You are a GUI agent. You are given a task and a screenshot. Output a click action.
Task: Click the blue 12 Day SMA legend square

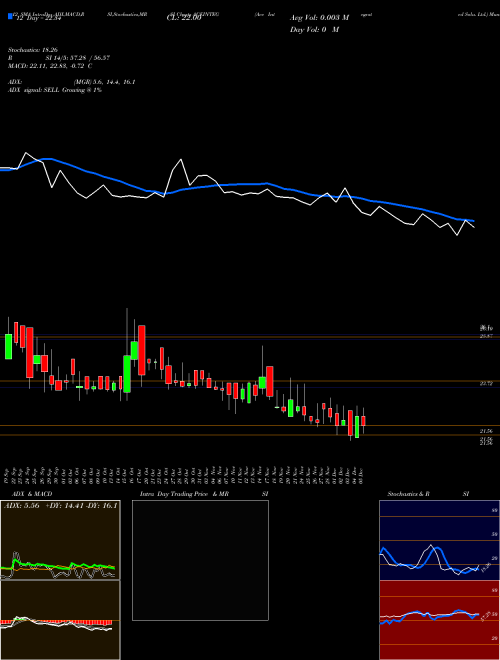point(11,16)
